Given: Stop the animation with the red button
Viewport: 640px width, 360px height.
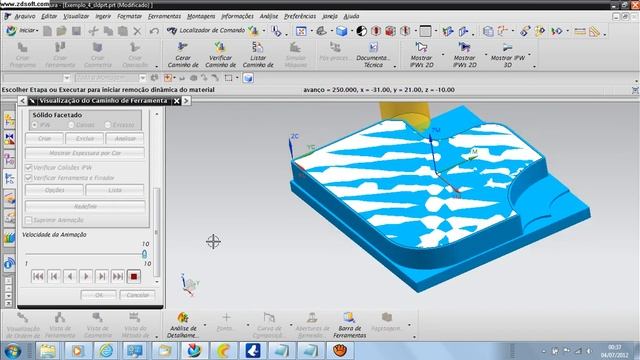Looking at the screenshot, I should pyautogui.click(x=133, y=277).
